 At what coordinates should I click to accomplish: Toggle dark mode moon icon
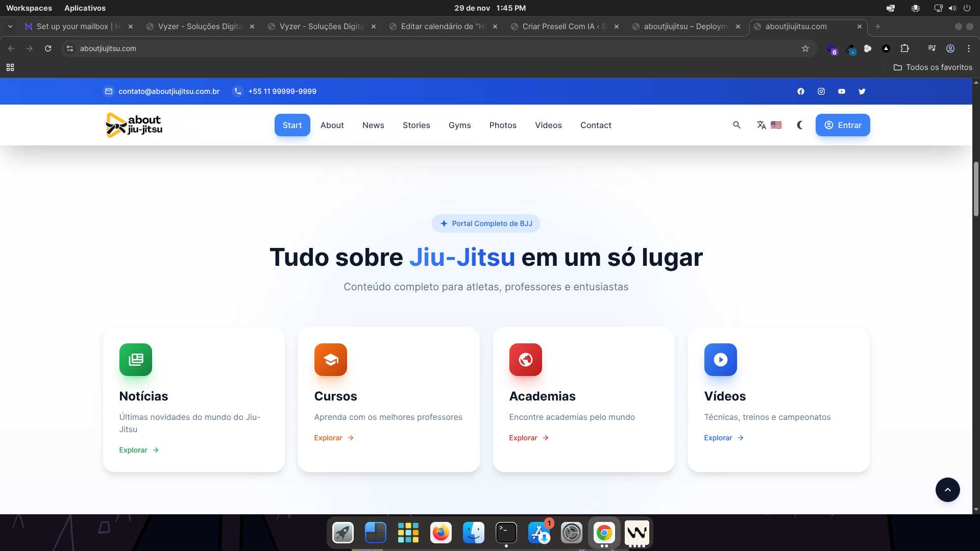point(800,125)
